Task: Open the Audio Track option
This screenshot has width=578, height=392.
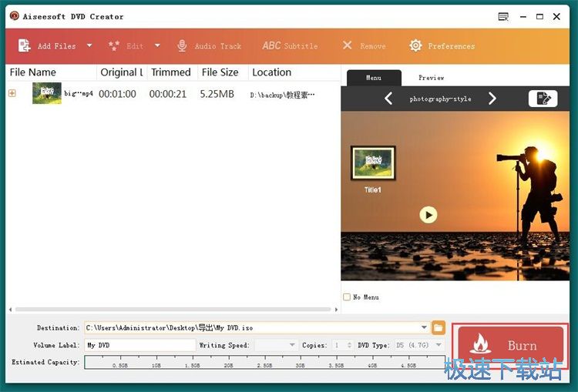Action: pyautogui.click(x=209, y=46)
